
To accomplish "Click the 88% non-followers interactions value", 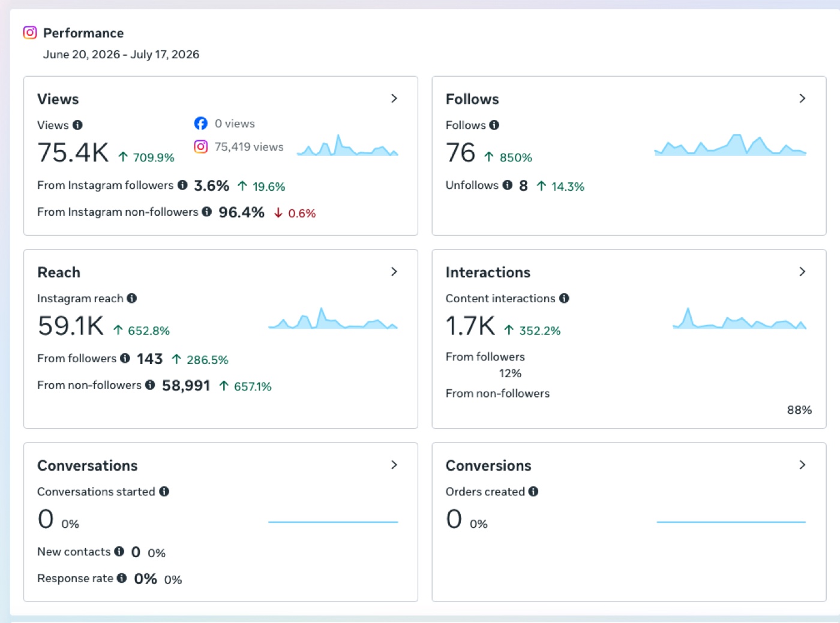I will click(799, 410).
